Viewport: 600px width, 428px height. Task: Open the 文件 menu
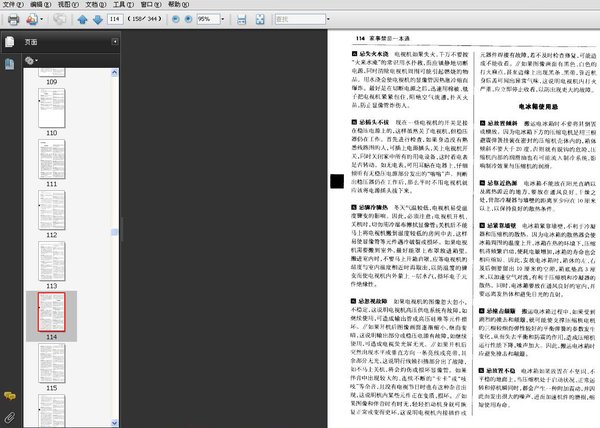tap(11, 5)
